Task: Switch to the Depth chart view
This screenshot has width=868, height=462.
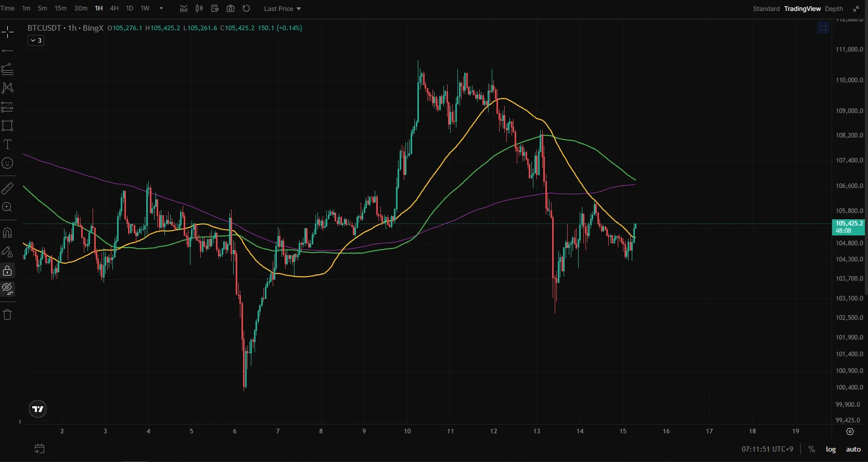Action: pos(834,8)
